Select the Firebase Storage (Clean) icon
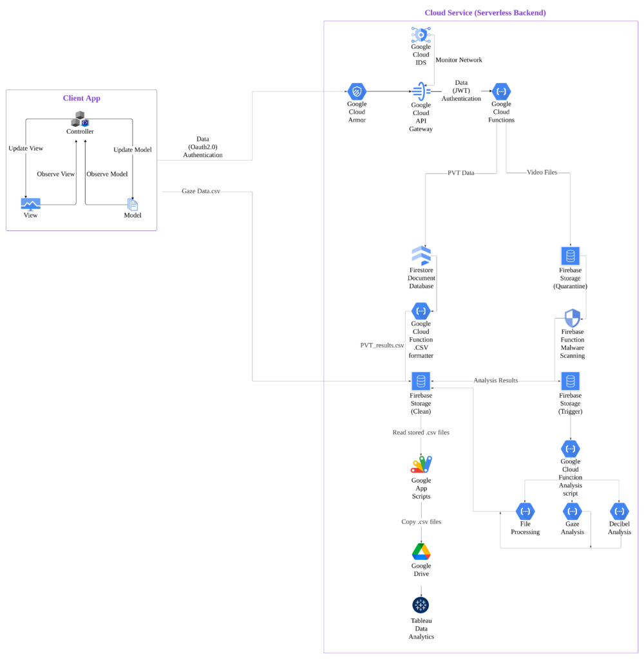Screen dimensions: 644x659 coord(421,381)
